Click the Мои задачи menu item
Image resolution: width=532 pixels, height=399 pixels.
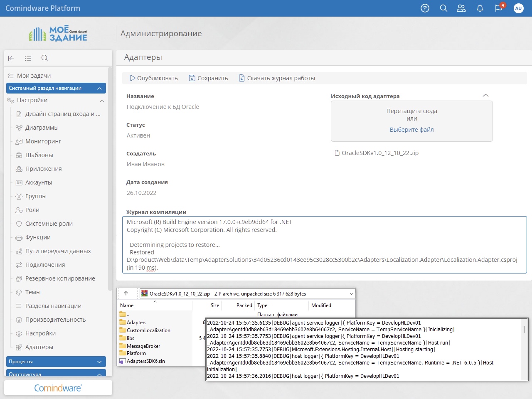tap(34, 76)
